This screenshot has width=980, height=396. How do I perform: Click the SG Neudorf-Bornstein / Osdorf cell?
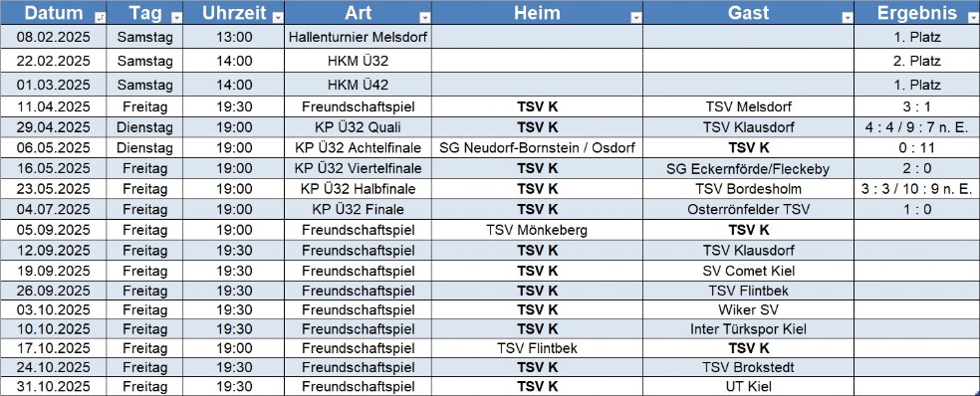(538, 147)
